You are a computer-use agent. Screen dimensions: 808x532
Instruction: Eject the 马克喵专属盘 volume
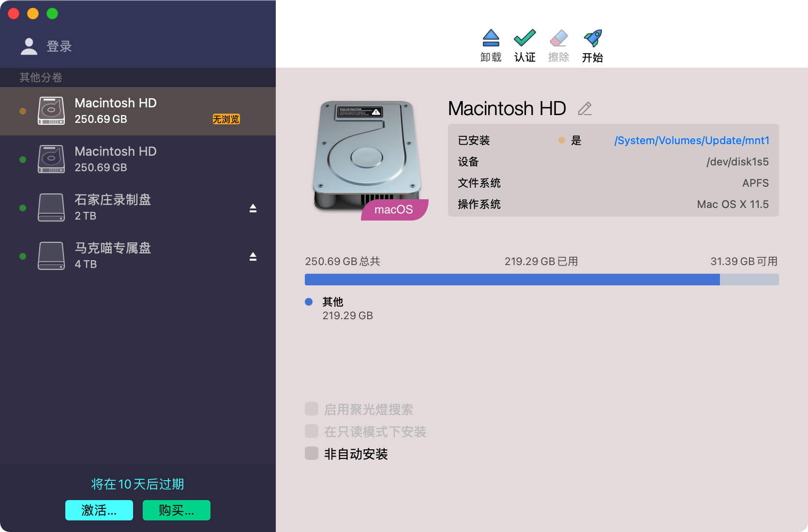point(253,256)
